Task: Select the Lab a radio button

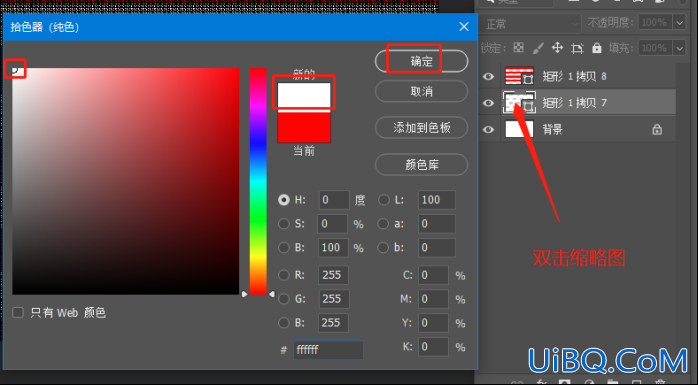Action: pyautogui.click(x=383, y=223)
